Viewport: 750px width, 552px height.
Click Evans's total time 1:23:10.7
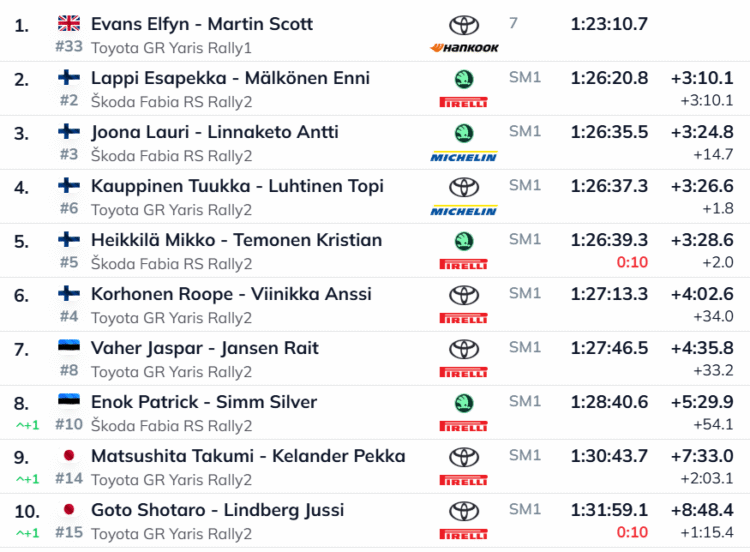(x=609, y=24)
